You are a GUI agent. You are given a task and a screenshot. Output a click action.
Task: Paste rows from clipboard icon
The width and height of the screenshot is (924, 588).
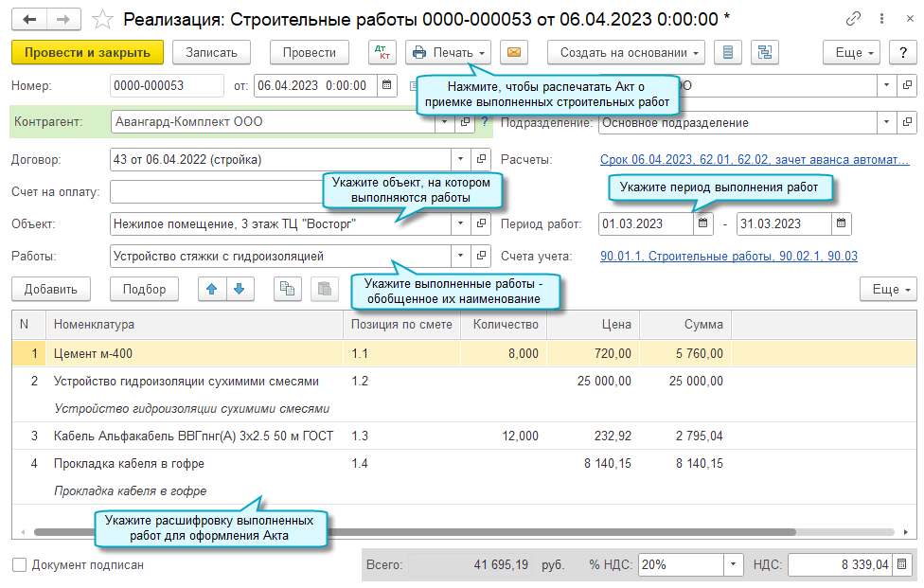pos(325,290)
